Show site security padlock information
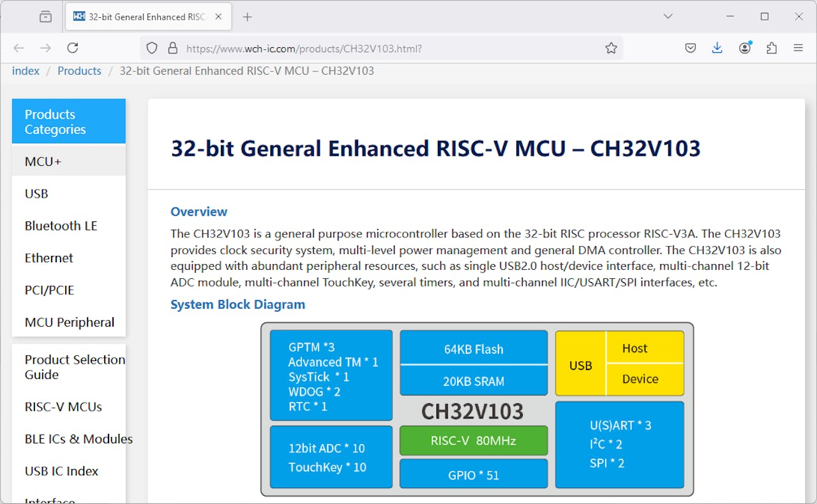 [172, 48]
